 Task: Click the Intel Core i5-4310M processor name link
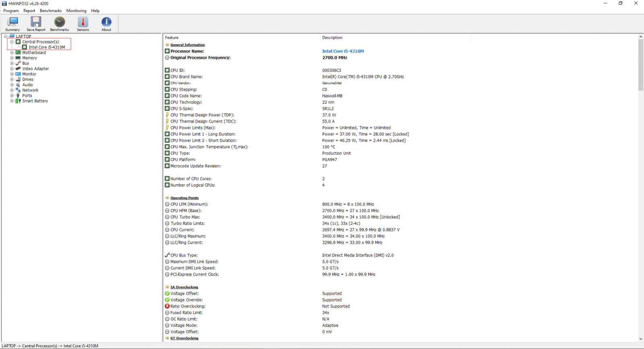(343, 51)
